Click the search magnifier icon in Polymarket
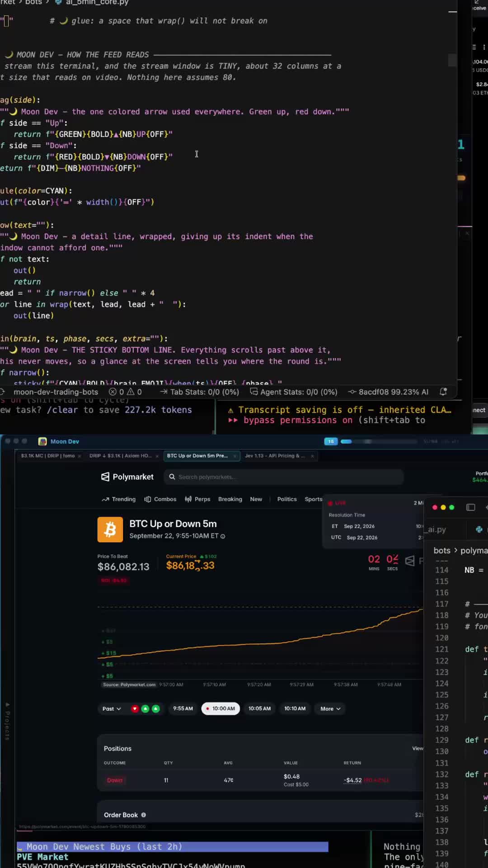 coord(172,477)
